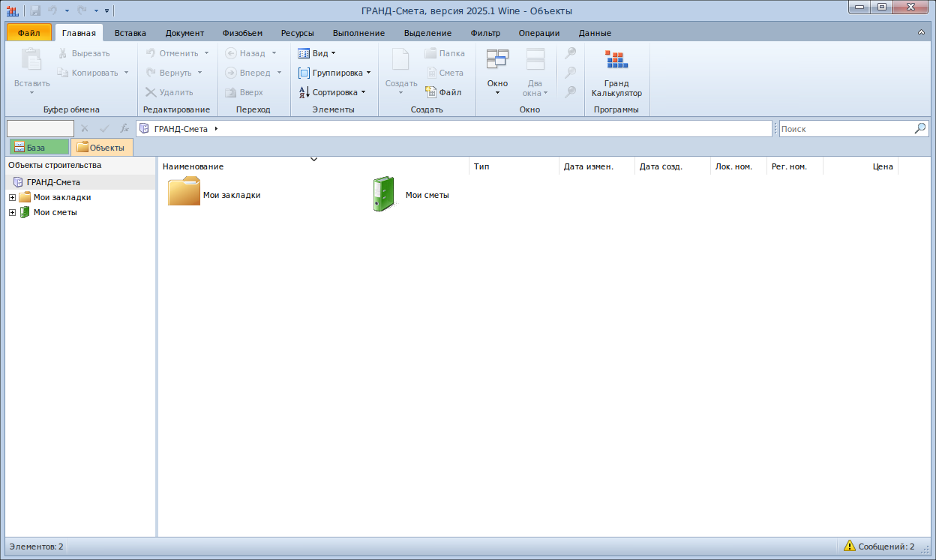The image size is (936, 560).
Task: Expand the Мои закладки tree node
Action: tap(12, 197)
